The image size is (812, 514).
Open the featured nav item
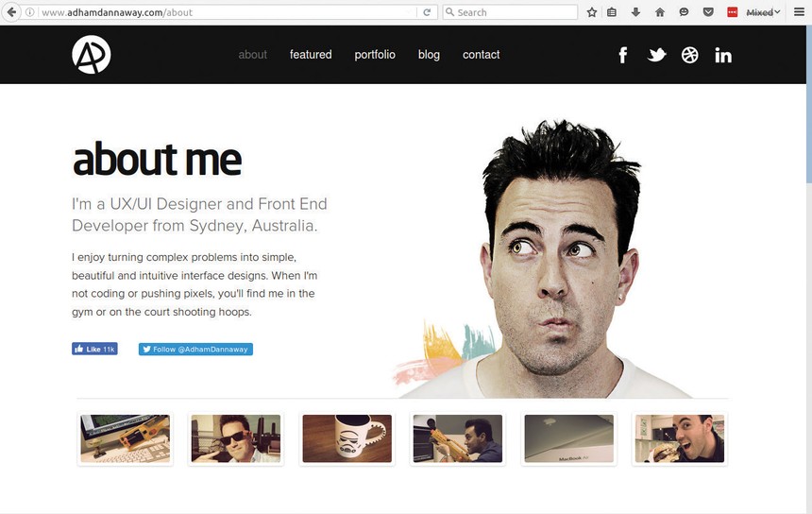(x=311, y=55)
